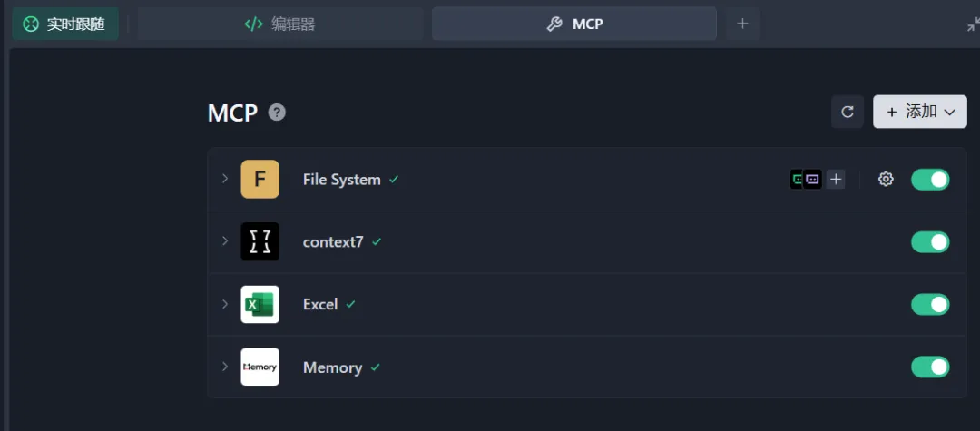This screenshot has height=431, width=980.
Task: Click the Memory logo icon
Action: [260, 367]
